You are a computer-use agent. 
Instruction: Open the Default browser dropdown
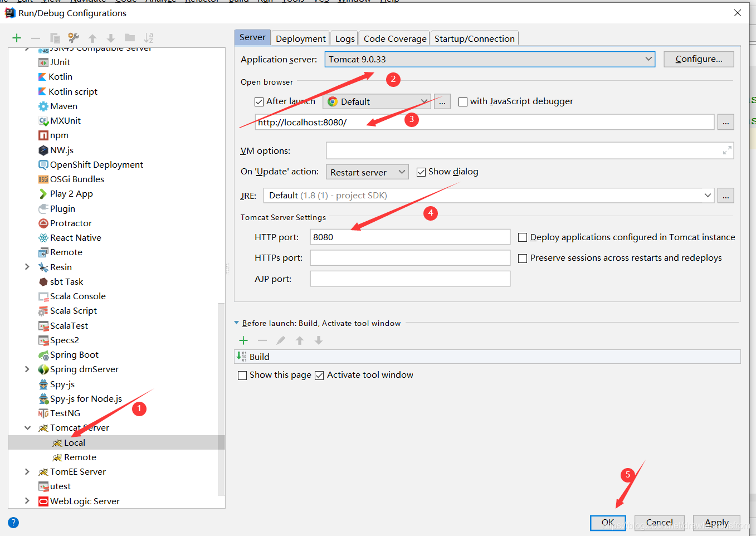coord(377,101)
